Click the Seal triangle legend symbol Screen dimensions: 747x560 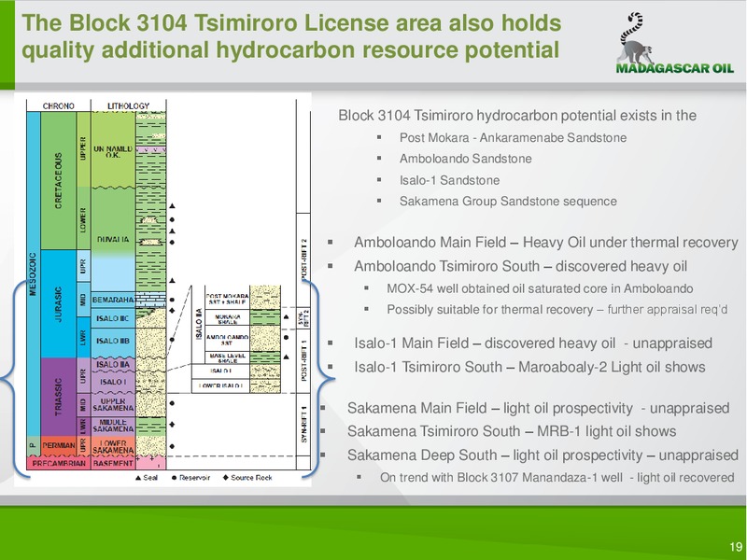(138, 478)
